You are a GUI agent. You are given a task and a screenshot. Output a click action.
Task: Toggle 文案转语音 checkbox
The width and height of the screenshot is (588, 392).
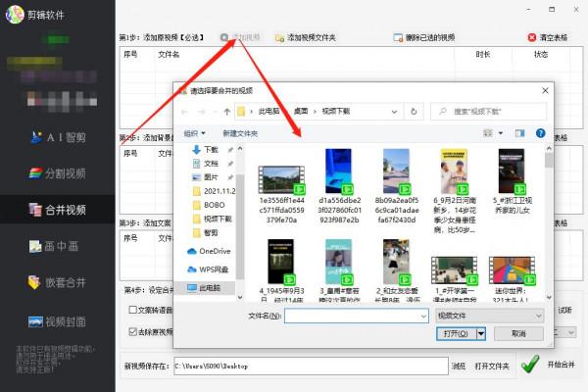click(x=132, y=310)
